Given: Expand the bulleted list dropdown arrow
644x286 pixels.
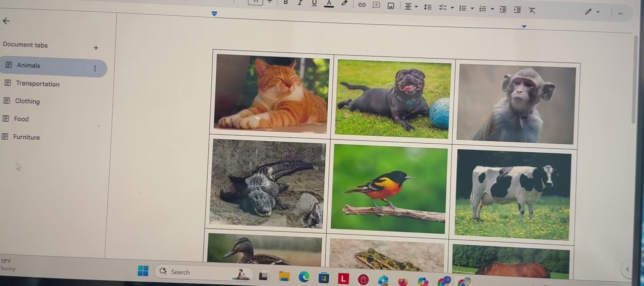Looking at the screenshot, I should pos(472,8).
